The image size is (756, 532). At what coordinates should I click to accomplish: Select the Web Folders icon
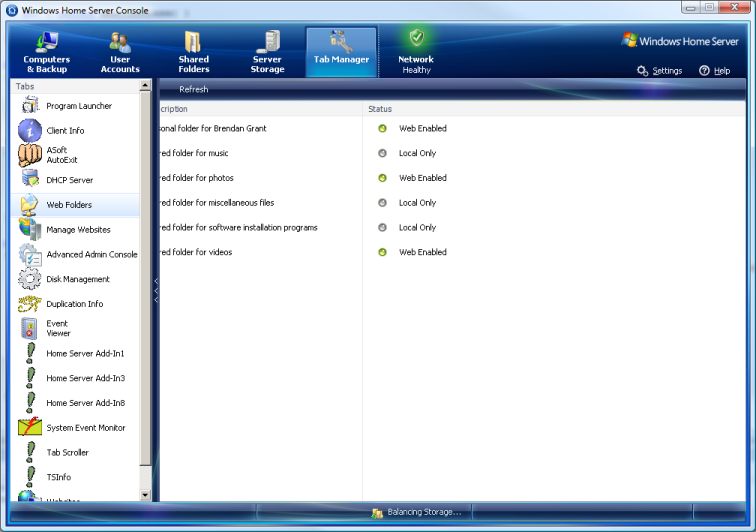30,204
